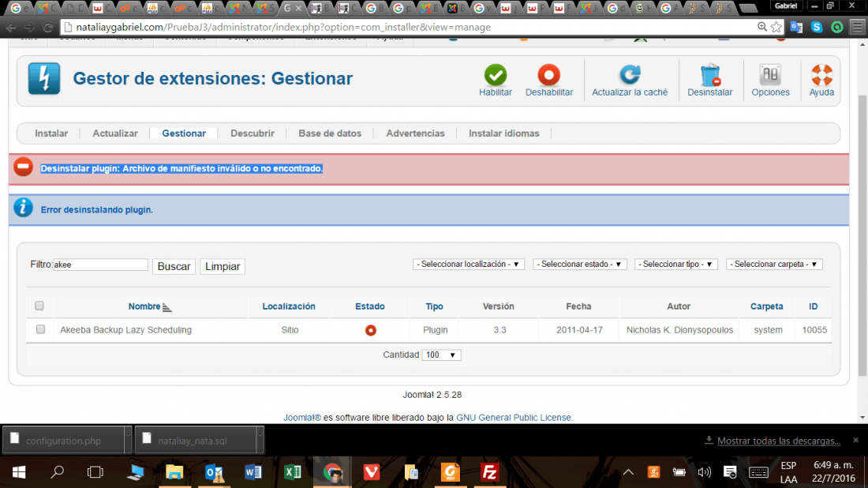Click the Buscar button
This screenshot has width=868, height=488.
[174, 266]
